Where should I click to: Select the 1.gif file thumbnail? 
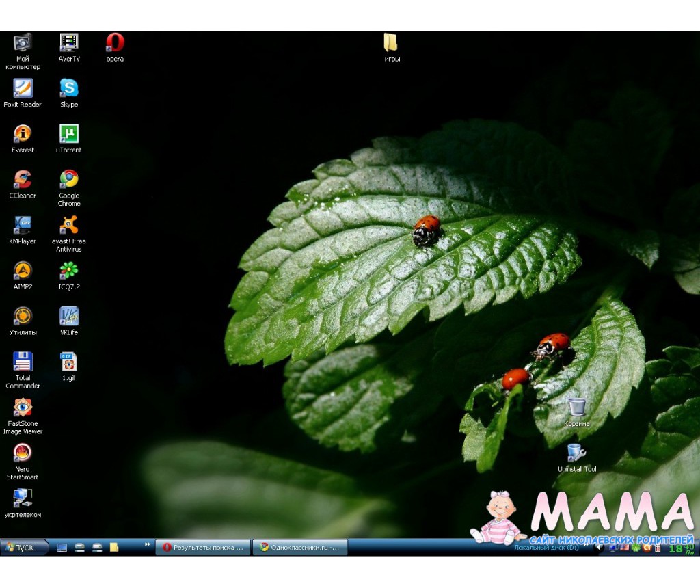tap(69, 362)
